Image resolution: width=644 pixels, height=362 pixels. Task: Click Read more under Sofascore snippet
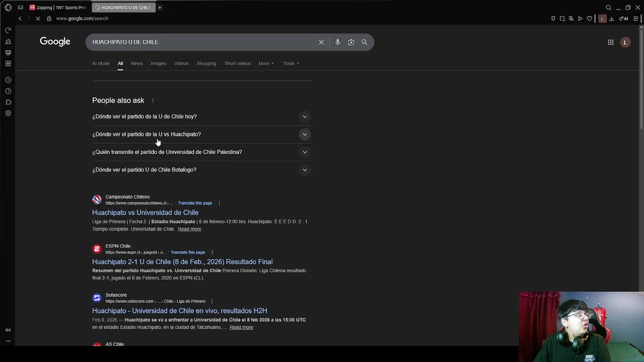click(x=242, y=327)
